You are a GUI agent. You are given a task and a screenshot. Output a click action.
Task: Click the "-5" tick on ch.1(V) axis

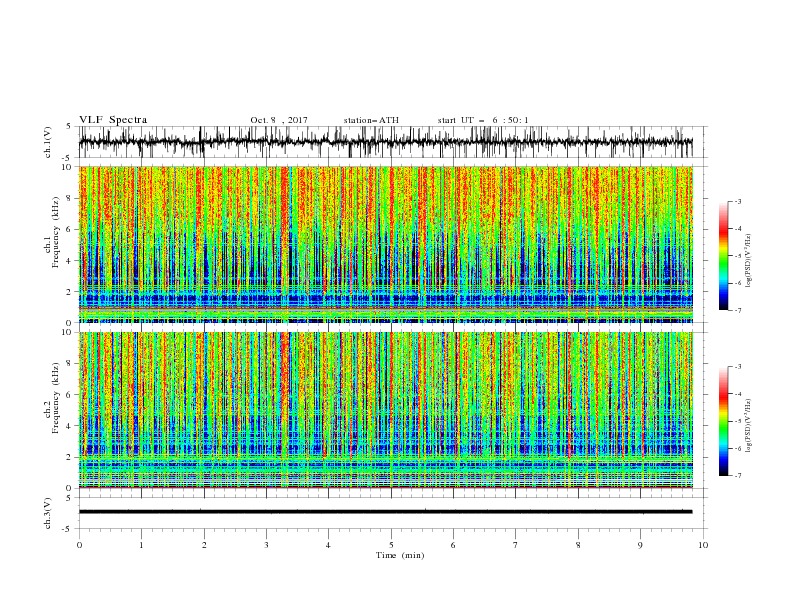pyautogui.click(x=68, y=158)
